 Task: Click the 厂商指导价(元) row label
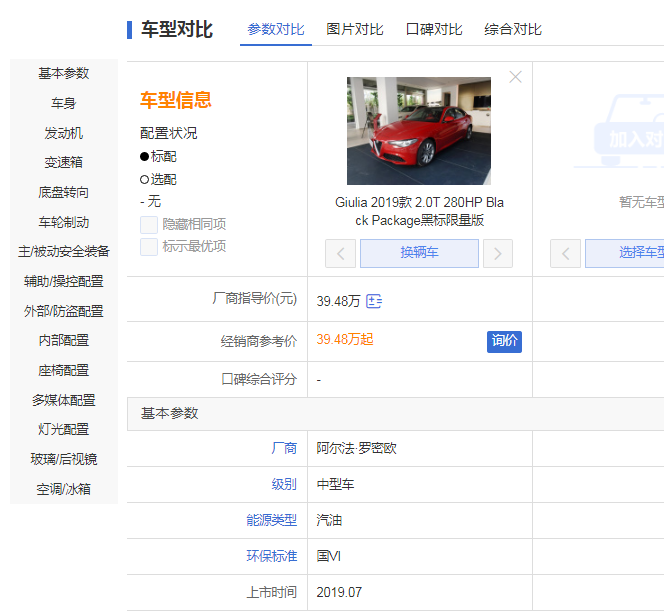255,299
